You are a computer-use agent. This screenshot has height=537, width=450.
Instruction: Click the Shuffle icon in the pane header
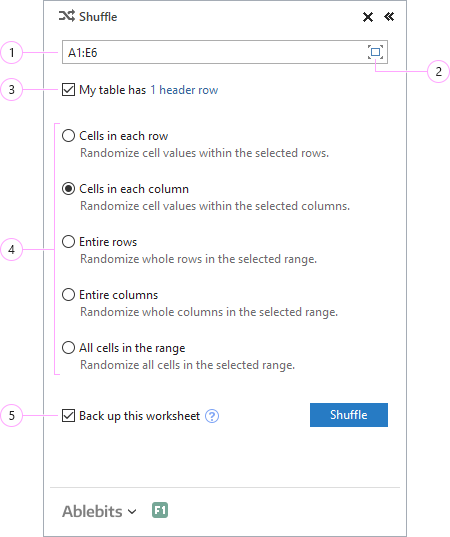(x=66, y=16)
